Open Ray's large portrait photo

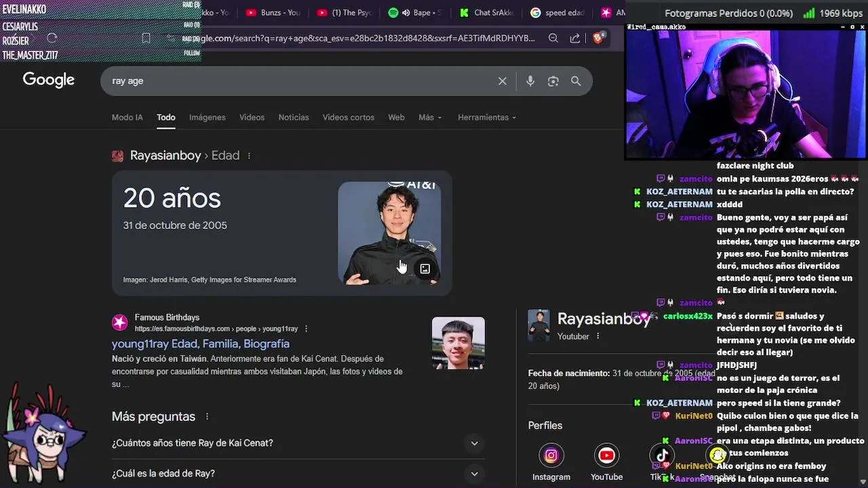click(x=389, y=233)
